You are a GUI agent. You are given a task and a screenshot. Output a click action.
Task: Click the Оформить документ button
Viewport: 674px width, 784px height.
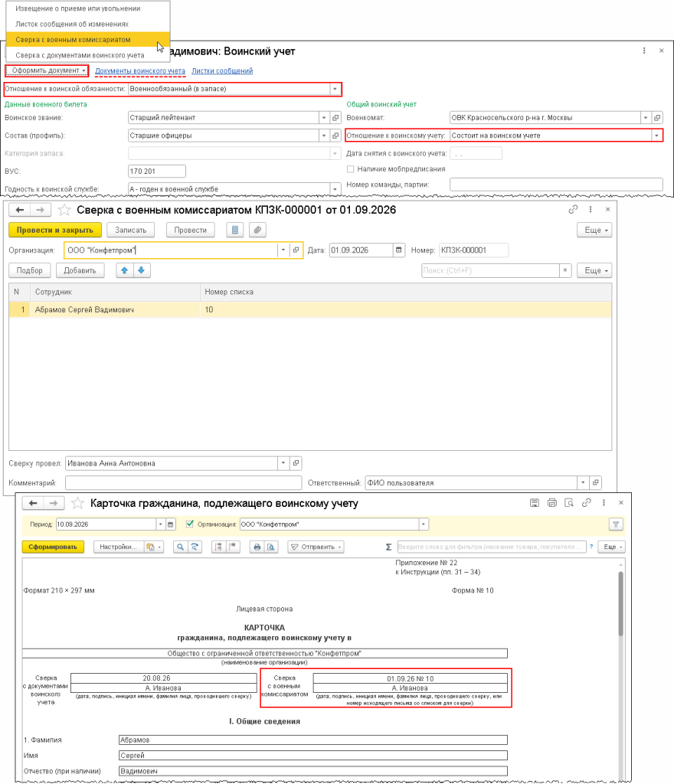point(47,70)
